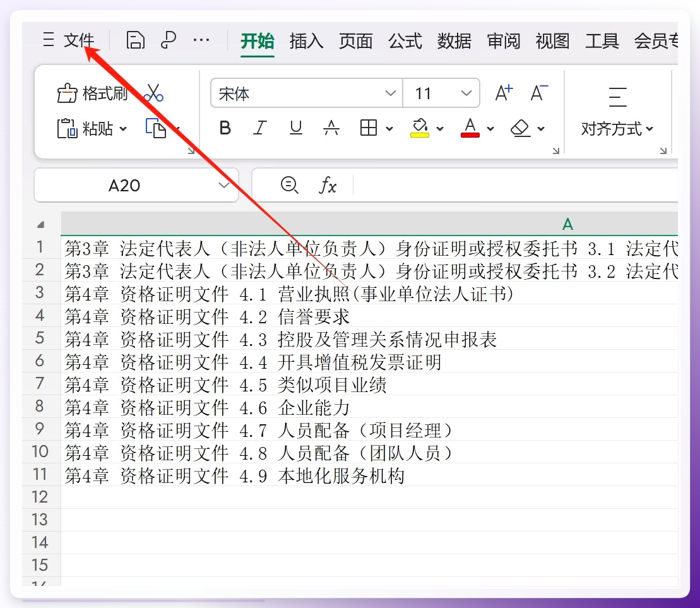This screenshot has height=608, width=700.
Task: Switch to the 开始 tab
Action: (257, 41)
